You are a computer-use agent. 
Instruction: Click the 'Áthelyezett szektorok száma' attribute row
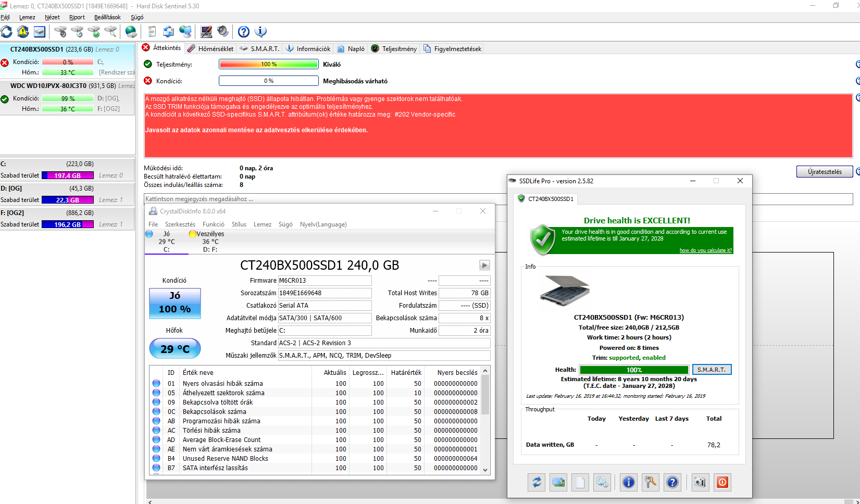point(315,393)
